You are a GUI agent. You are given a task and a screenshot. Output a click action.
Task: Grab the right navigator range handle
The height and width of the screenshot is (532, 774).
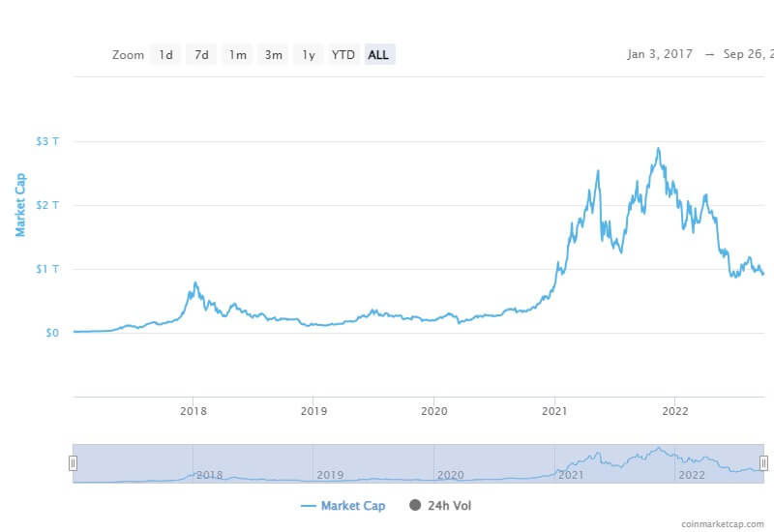[763, 463]
